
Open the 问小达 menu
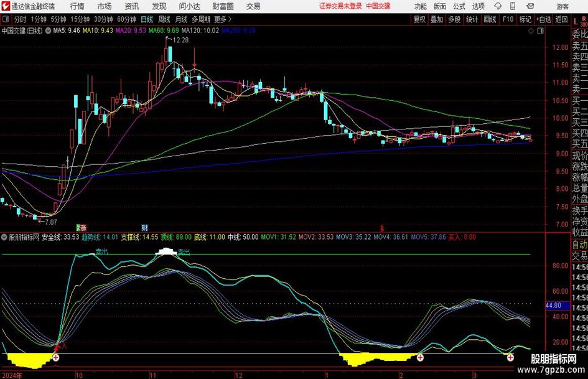[x=189, y=6]
